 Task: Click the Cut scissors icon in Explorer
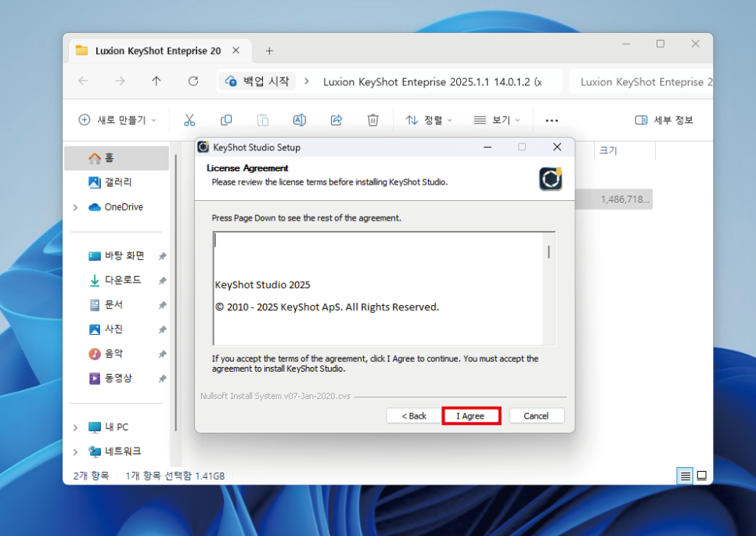coord(189,120)
